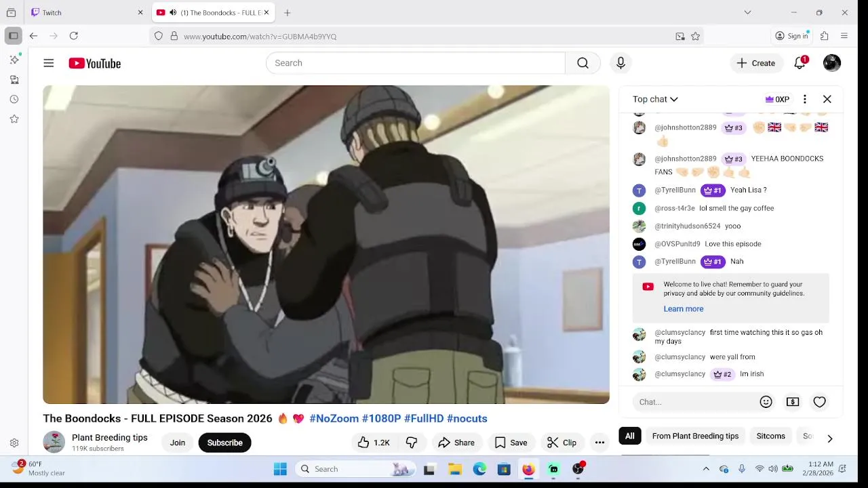Viewport: 868px width, 488px height.
Task: Close the live chat panel
Action: coord(827,99)
